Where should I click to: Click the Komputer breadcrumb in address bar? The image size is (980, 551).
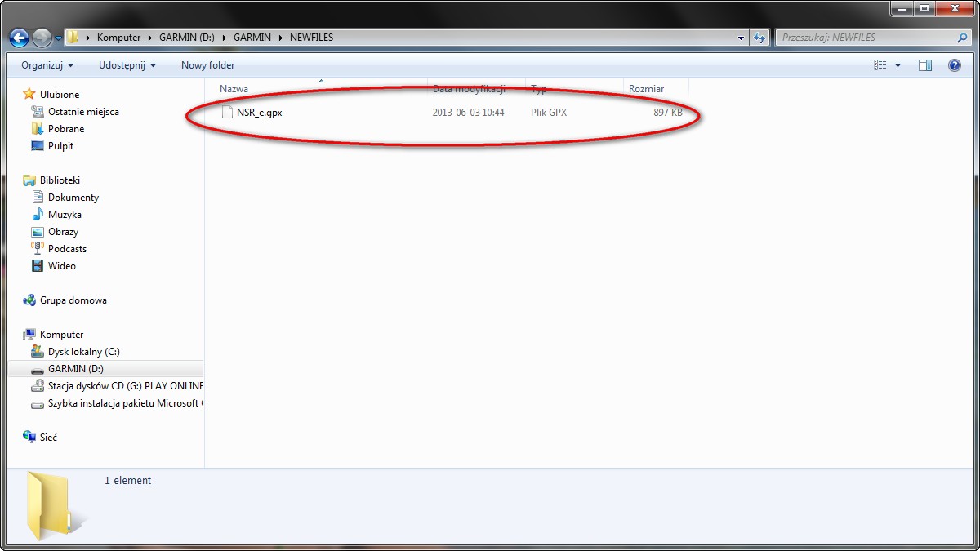pos(118,38)
